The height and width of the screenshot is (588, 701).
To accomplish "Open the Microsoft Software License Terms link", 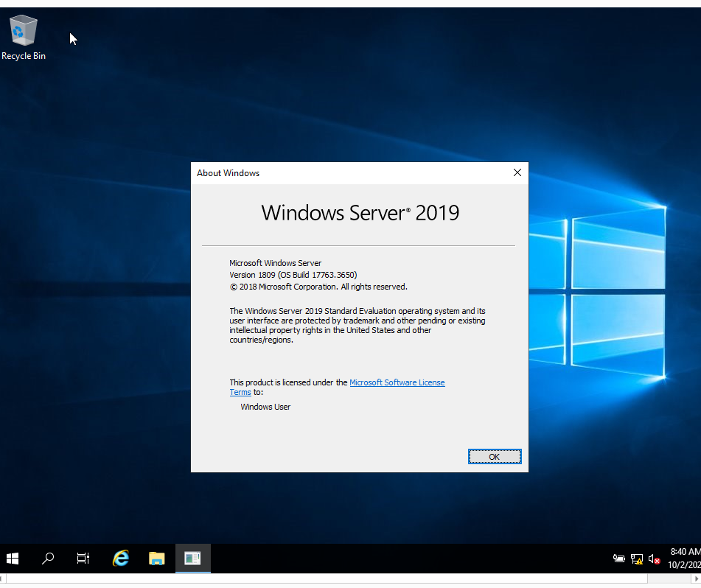I will (397, 382).
